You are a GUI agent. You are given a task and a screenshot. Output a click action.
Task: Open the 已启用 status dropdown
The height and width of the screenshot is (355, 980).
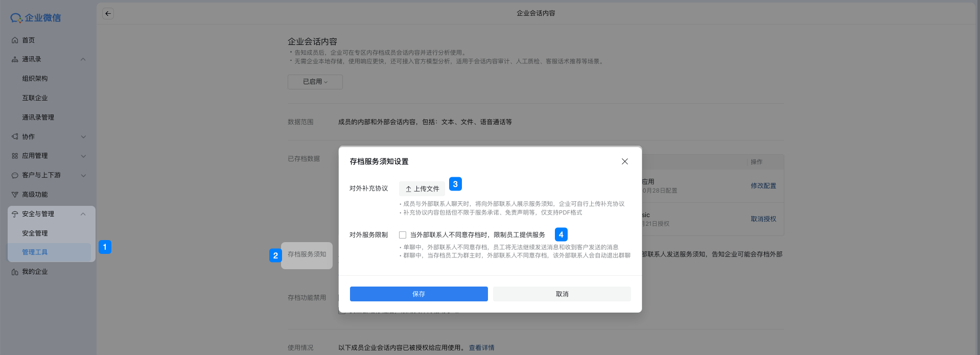coord(315,82)
